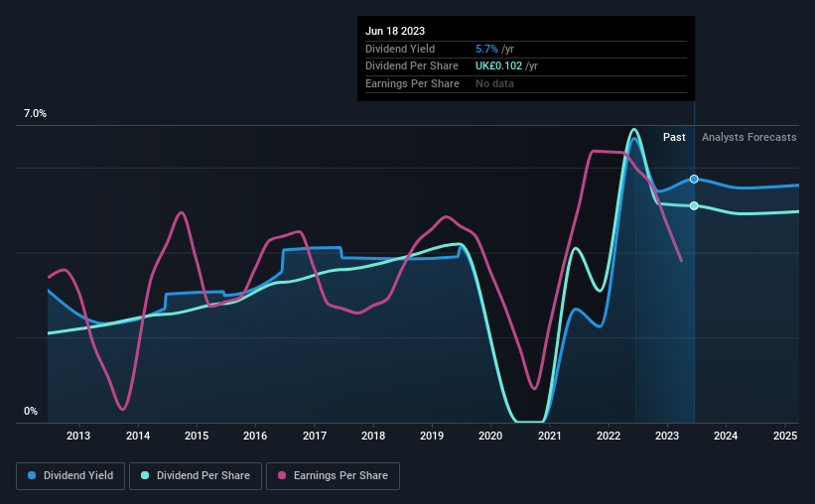Click the 2020 x-axis label
The image size is (815, 504).
[x=490, y=436]
